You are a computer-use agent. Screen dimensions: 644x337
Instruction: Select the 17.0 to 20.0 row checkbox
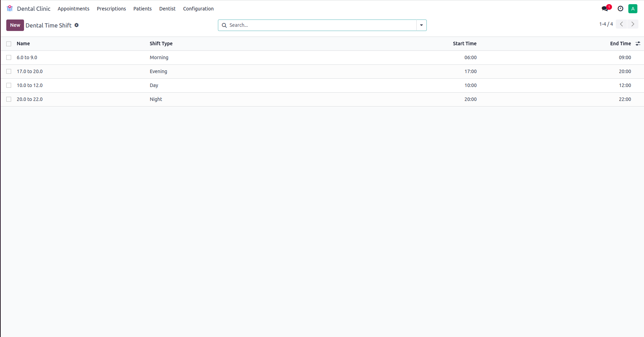pos(9,71)
